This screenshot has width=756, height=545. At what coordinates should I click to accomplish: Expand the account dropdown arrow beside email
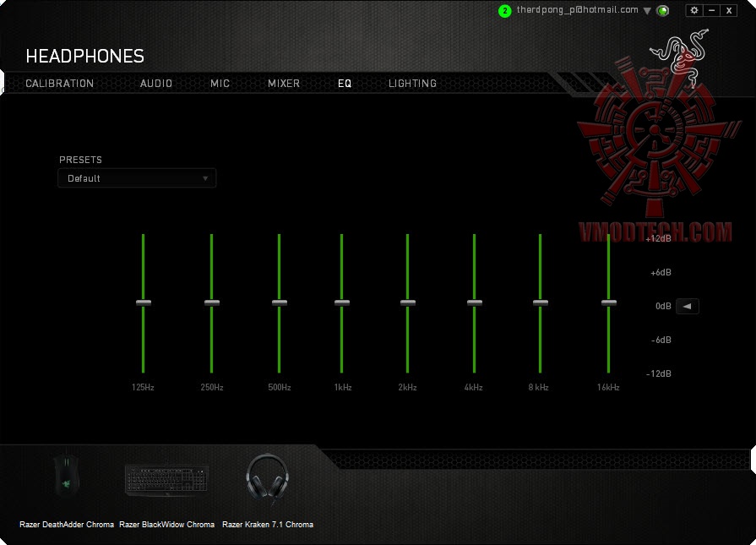[647, 11]
